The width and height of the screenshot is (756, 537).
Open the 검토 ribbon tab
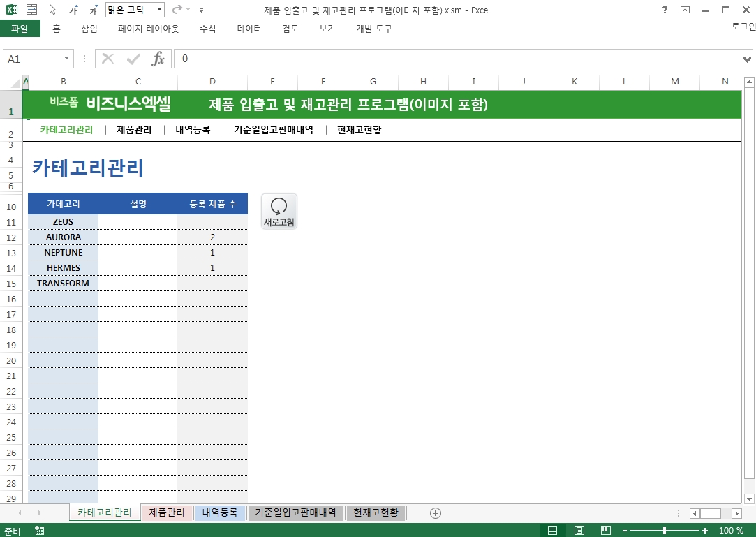pos(290,29)
